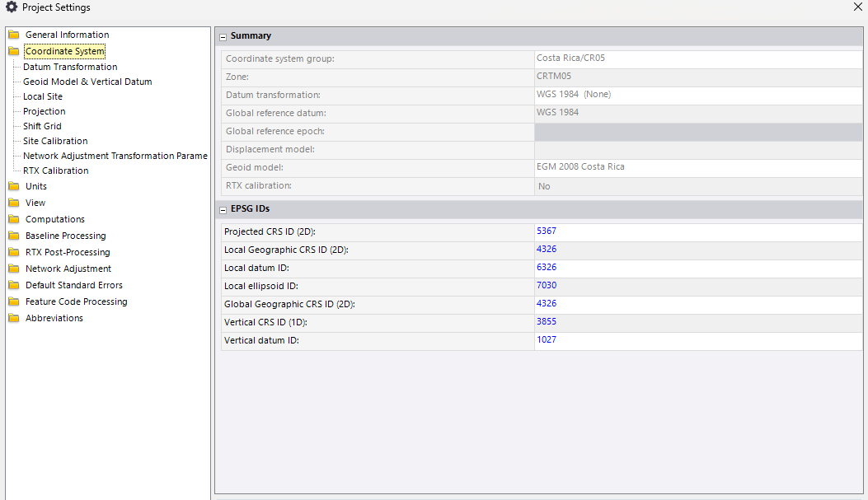Viewport: 868px width, 500px height.
Task: Follow the Vertical CRS ID 3855 link
Action: [547, 322]
